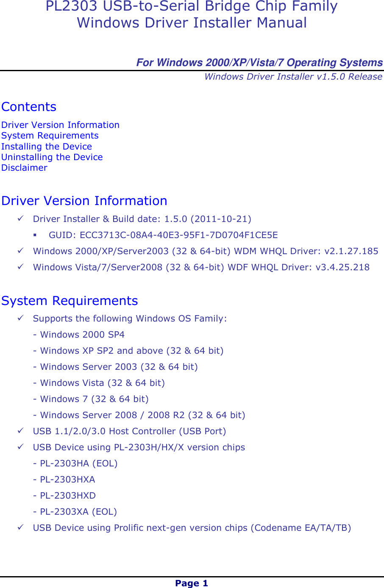
Task: Click the checkmark beside PL-2303H chips line
Action: tap(21, 447)
